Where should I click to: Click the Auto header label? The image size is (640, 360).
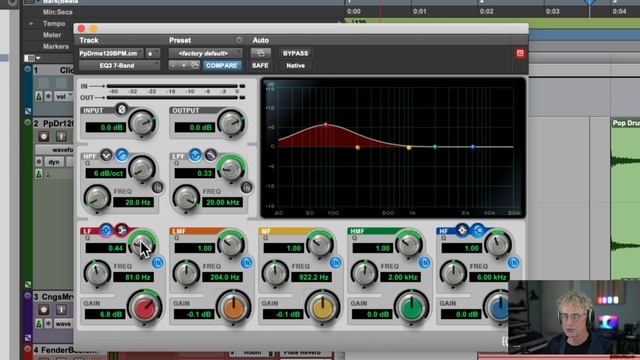coord(260,40)
